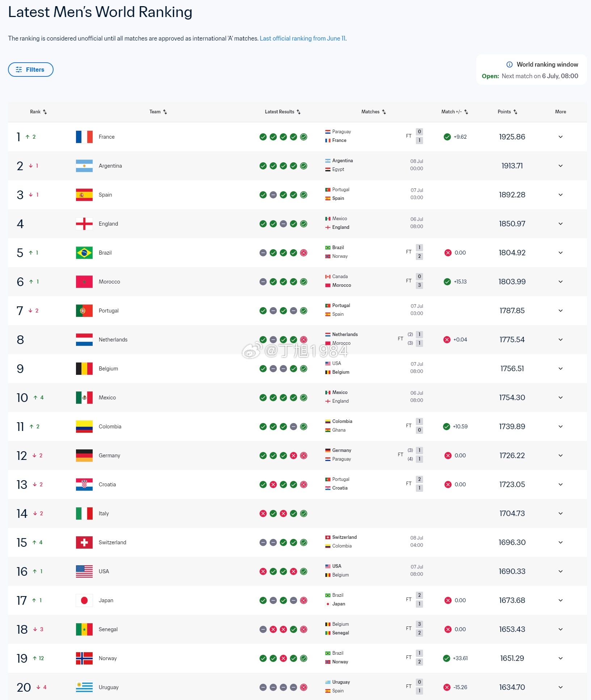
Task: Click the Brazil flag icon
Action: click(x=84, y=253)
